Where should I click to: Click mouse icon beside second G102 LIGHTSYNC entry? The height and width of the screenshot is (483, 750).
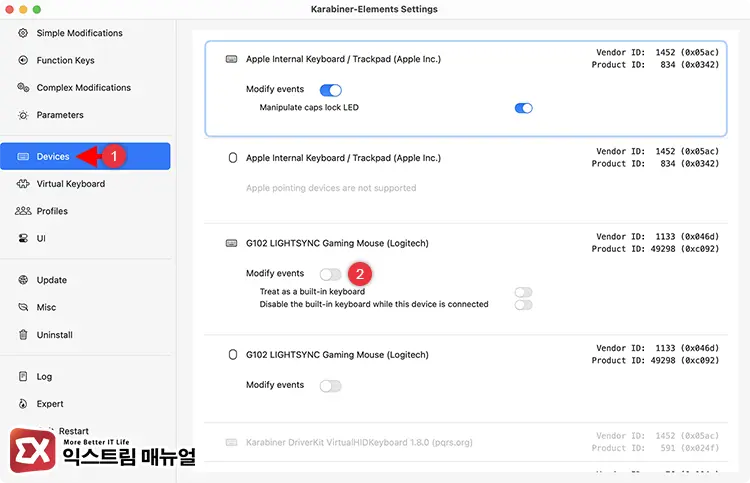click(x=232, y=354)
